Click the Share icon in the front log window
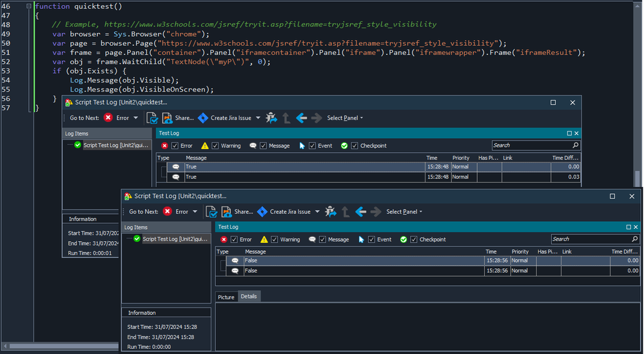The height and width of the screenshot is (354, 644). click(226, 211)
